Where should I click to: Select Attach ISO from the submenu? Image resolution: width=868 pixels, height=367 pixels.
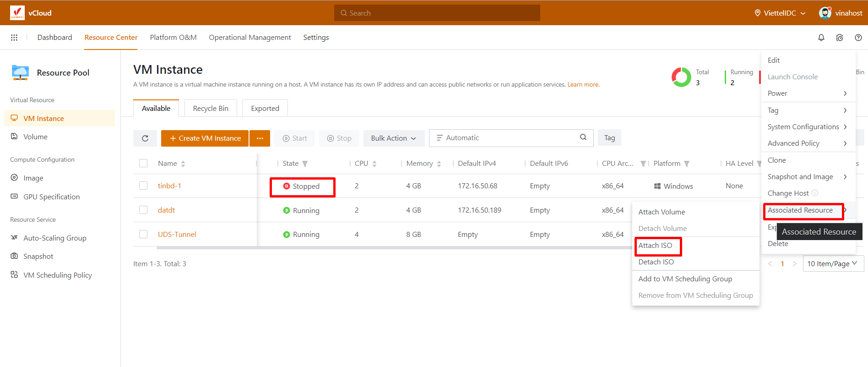[655, 246]
